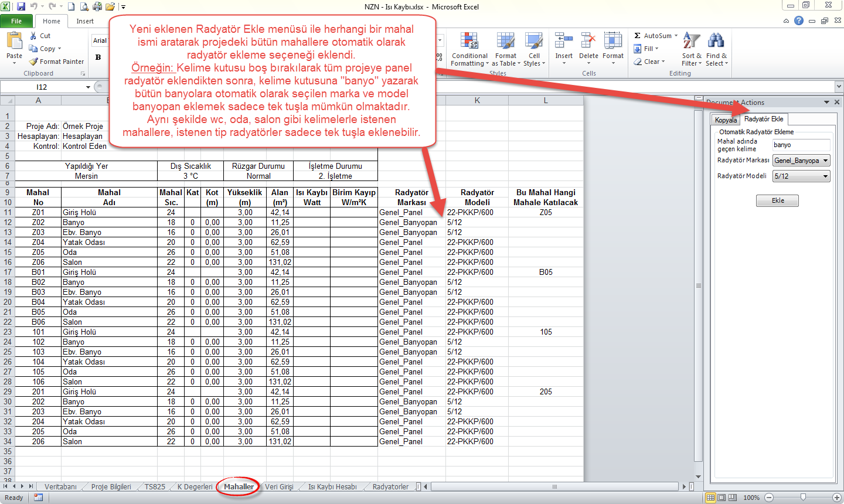
Task: Click the Cut scissors icon
Action: tap(34, 36)
